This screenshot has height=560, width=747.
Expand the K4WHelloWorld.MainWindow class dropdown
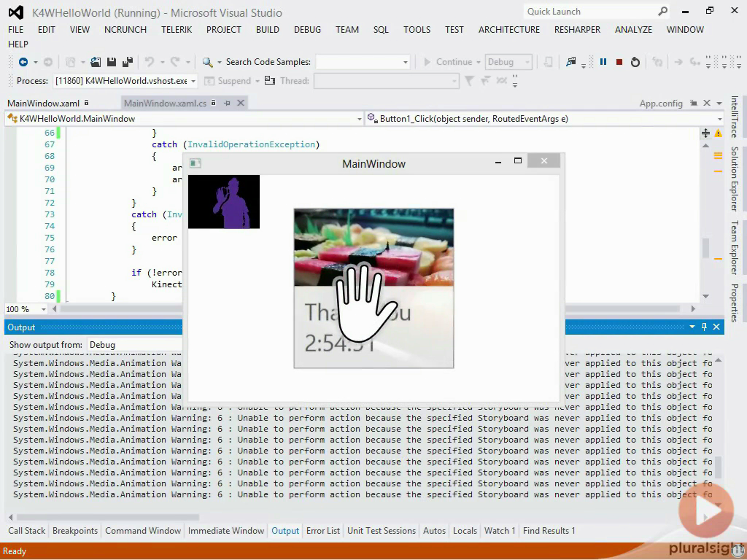pos(360,119)
